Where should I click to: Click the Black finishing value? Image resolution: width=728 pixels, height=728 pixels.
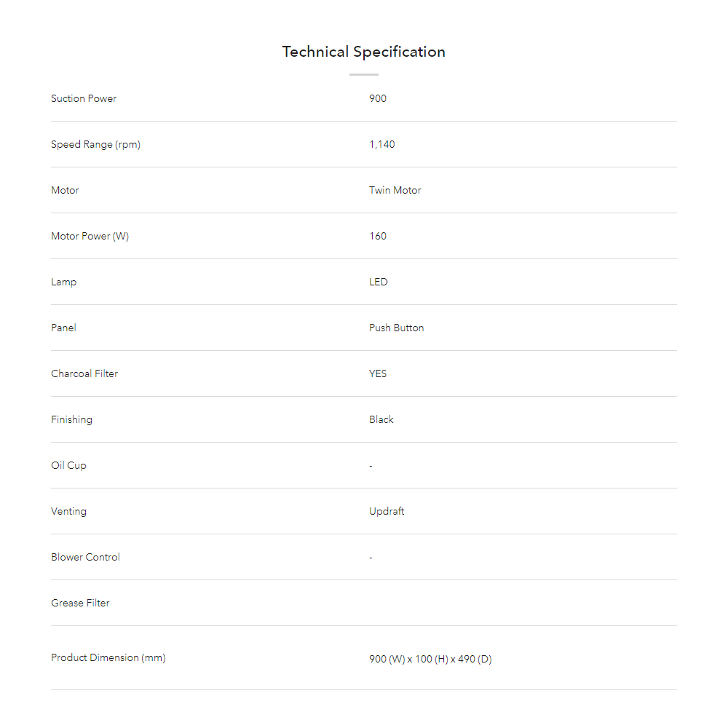(x=381, y=419)
